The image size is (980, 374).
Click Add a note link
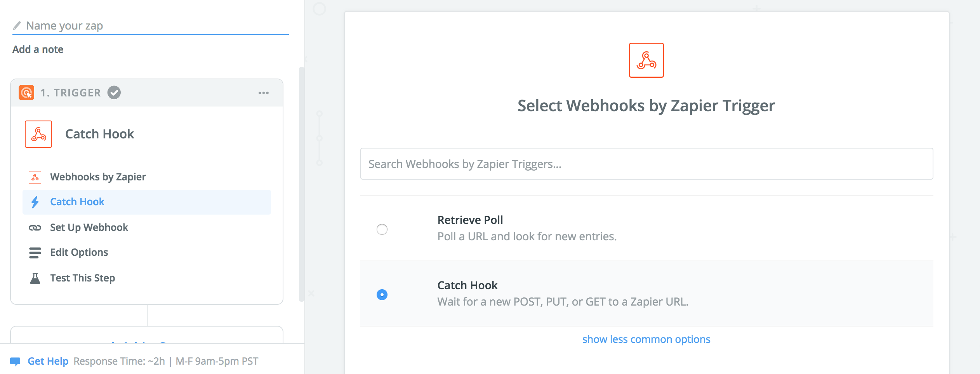38,49
